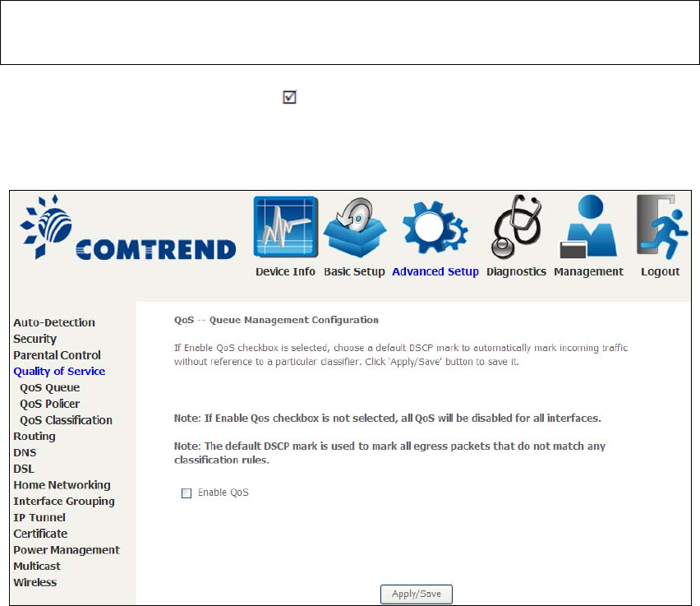
Task: Open Security in the sidebar
Action: 35,339
